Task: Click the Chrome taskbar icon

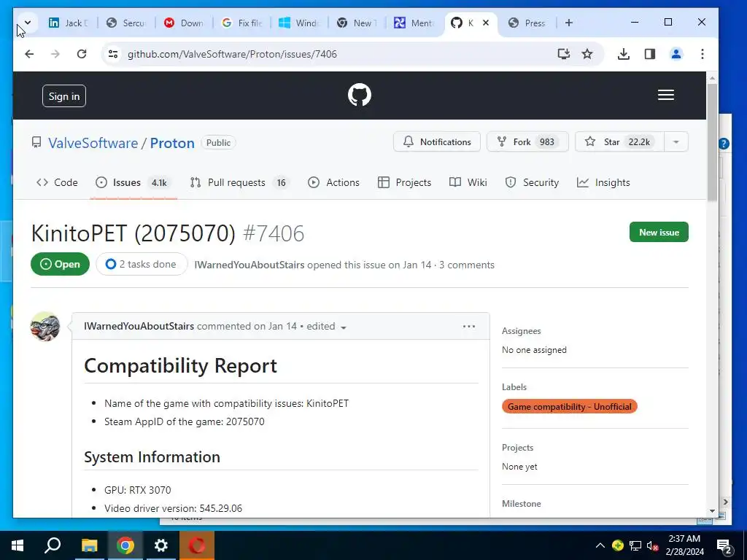Action: pos(125,545)
